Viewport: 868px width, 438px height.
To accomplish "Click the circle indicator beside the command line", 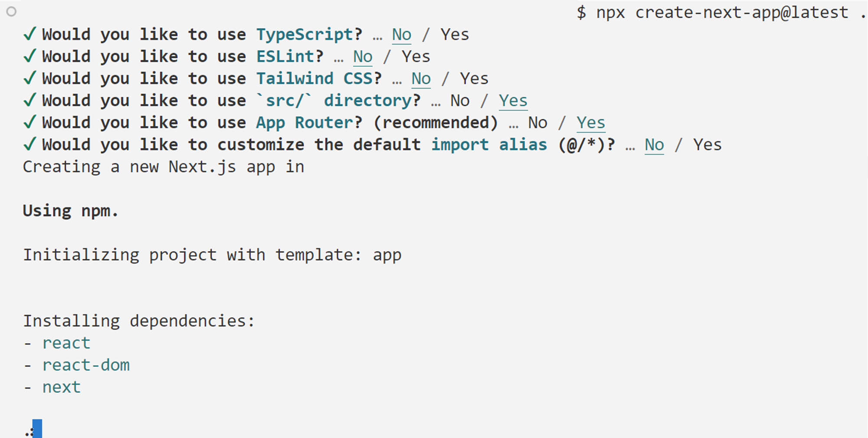I will 11,12.
